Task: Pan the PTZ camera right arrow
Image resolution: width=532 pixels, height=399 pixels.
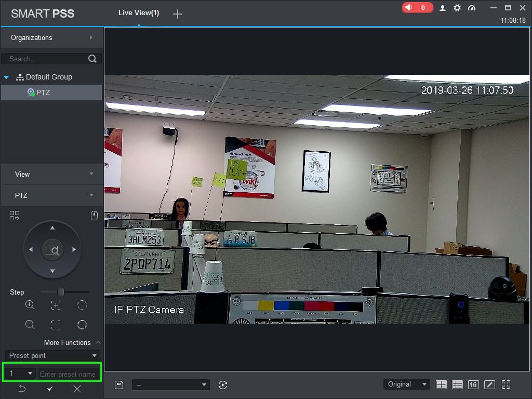Action: point(74,249)
